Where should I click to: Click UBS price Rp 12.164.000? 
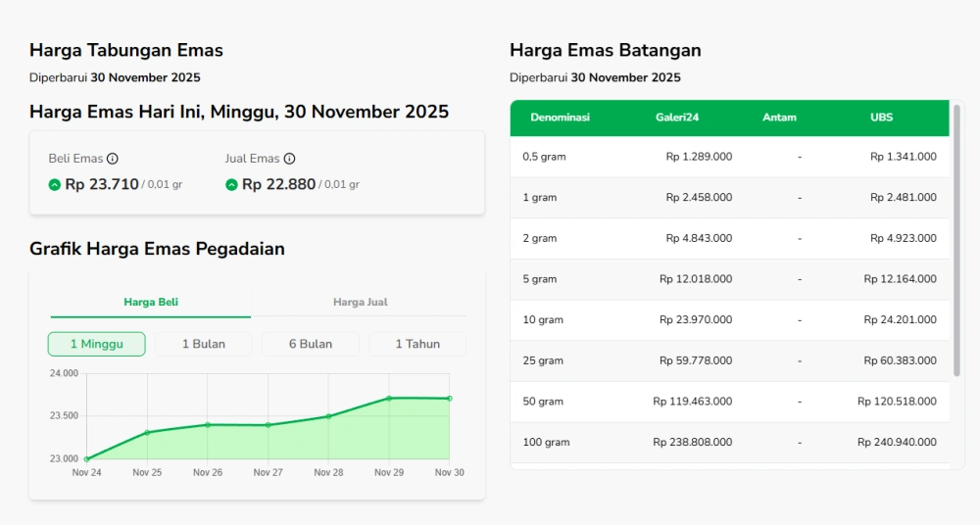pos(900,279)
